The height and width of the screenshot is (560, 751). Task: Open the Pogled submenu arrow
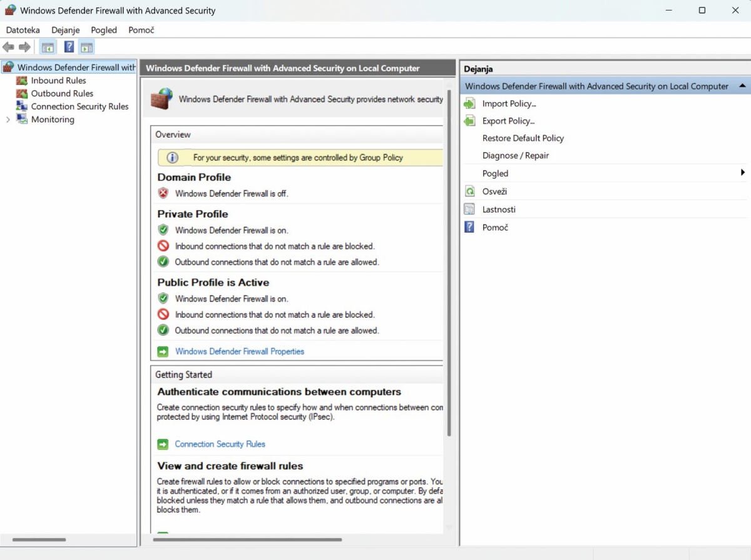(742, 173)
